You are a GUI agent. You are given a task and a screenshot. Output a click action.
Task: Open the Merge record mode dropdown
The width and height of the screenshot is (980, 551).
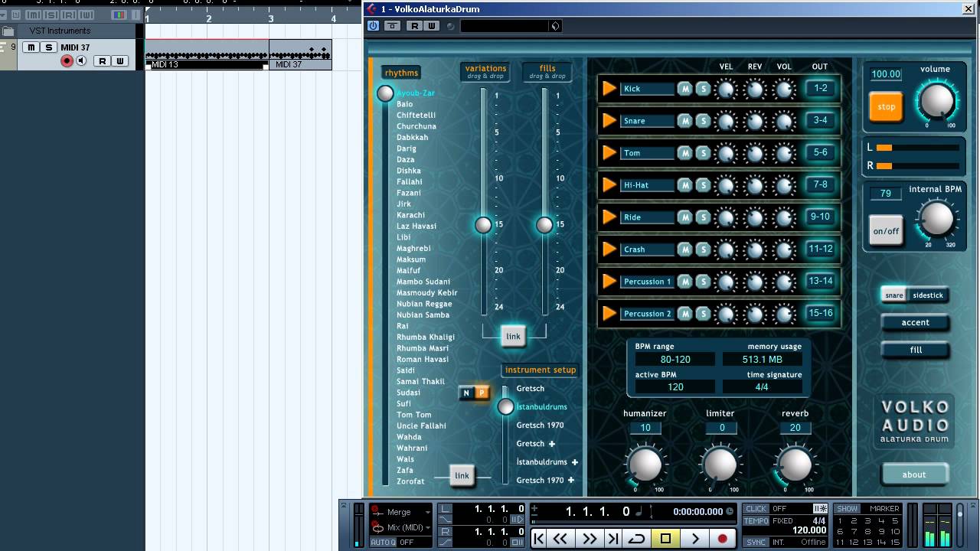click(x=427, y=512)
